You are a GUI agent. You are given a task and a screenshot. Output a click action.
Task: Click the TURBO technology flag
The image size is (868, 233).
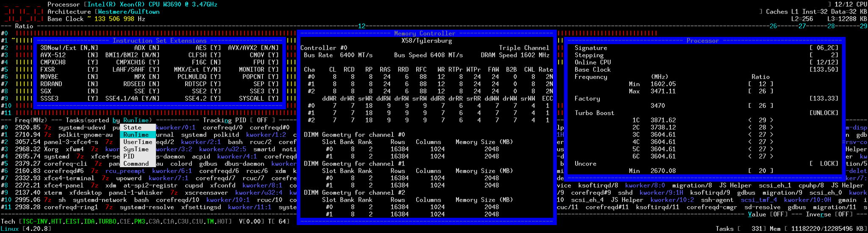[x=107, y=222]
